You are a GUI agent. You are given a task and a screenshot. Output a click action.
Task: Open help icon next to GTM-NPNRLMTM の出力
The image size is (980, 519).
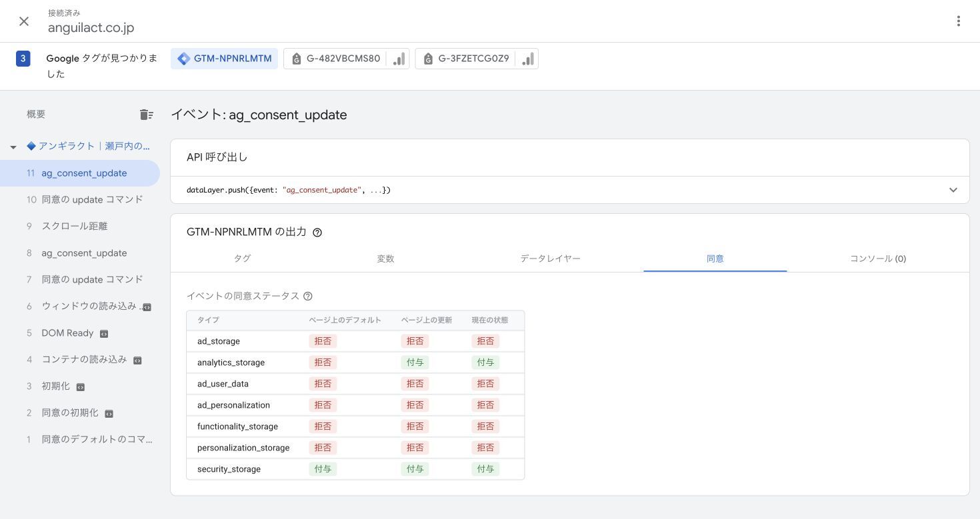pos(317,233)
